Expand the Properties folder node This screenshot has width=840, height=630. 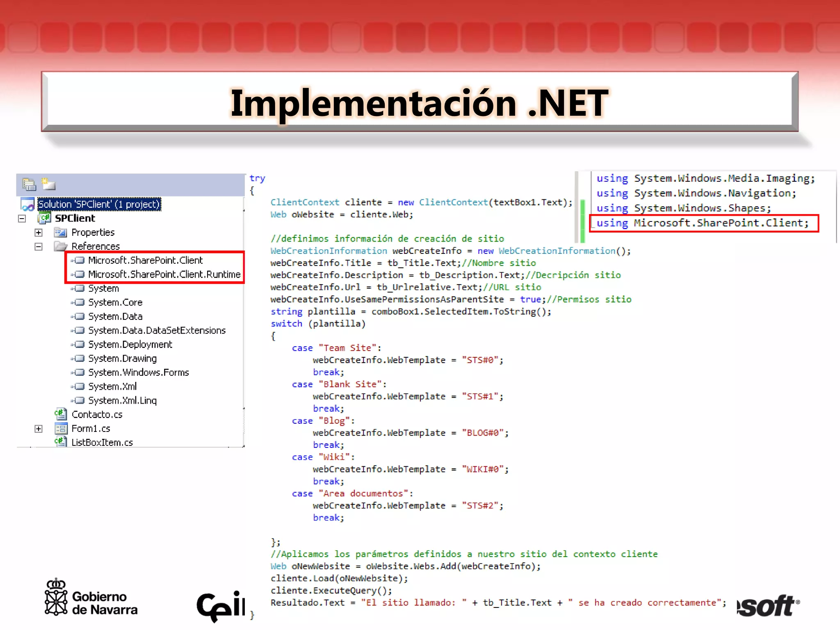click(39, 233)
